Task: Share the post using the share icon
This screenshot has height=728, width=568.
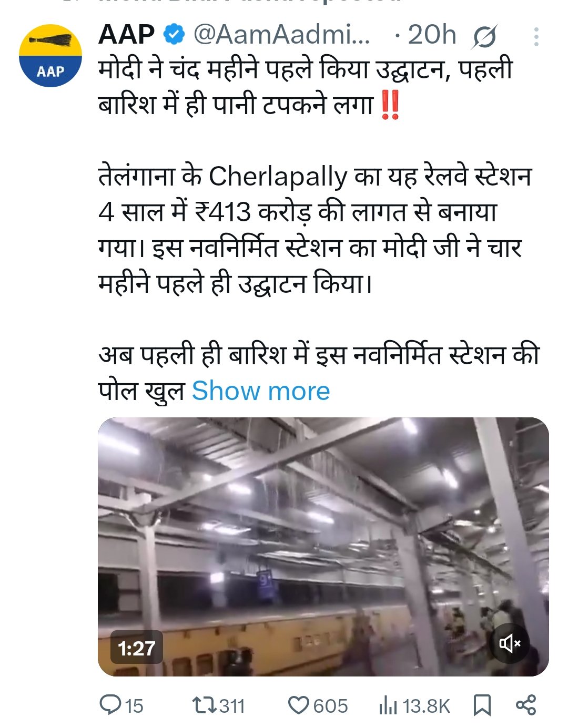Action: [x=526, y=705]
